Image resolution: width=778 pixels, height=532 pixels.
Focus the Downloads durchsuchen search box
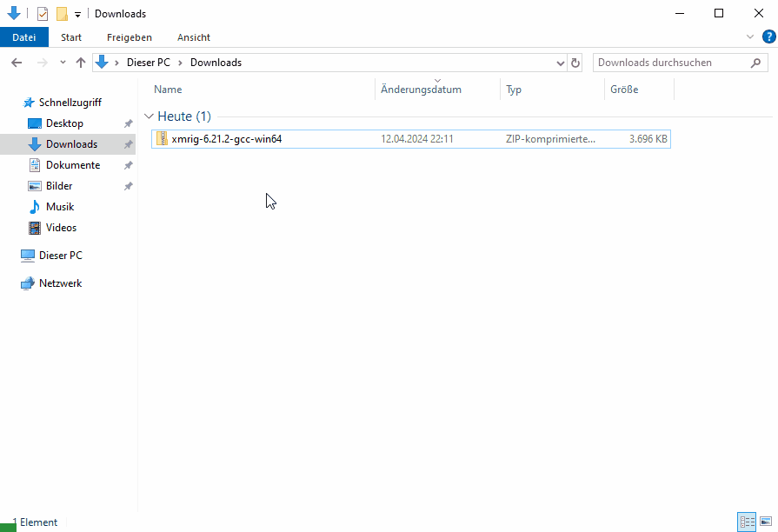(x=680, y=63)
